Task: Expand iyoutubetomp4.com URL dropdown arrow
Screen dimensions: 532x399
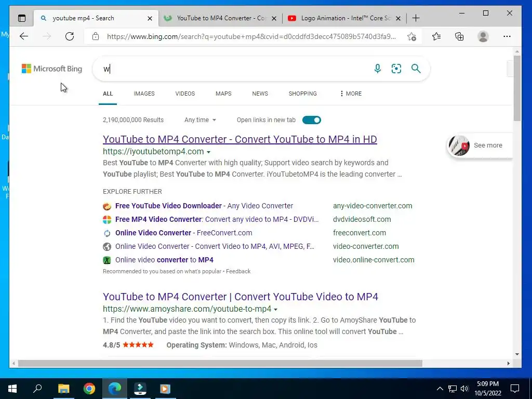Action: tap(209, 152)
